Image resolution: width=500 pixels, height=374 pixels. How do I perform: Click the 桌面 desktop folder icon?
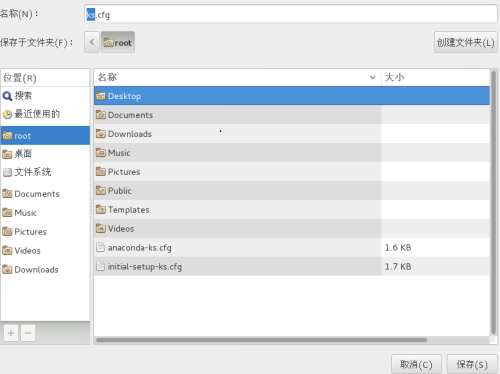coord(7,154)
